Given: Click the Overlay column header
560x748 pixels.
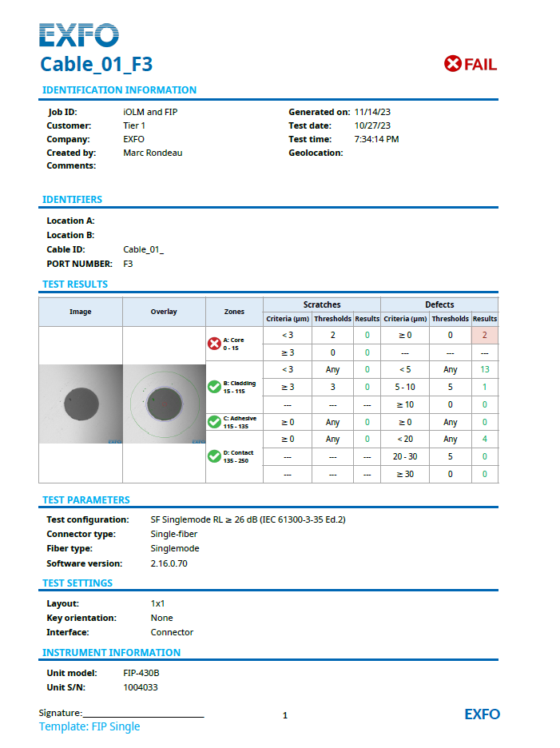Looking at the screenshot, I should [164, 312].
